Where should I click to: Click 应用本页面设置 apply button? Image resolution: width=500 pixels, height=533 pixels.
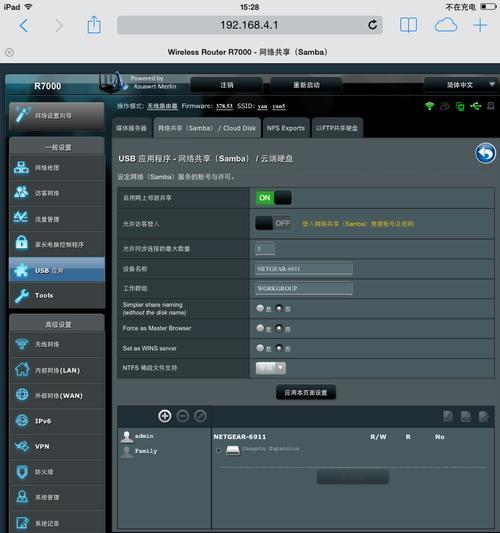tap(306, 393)
